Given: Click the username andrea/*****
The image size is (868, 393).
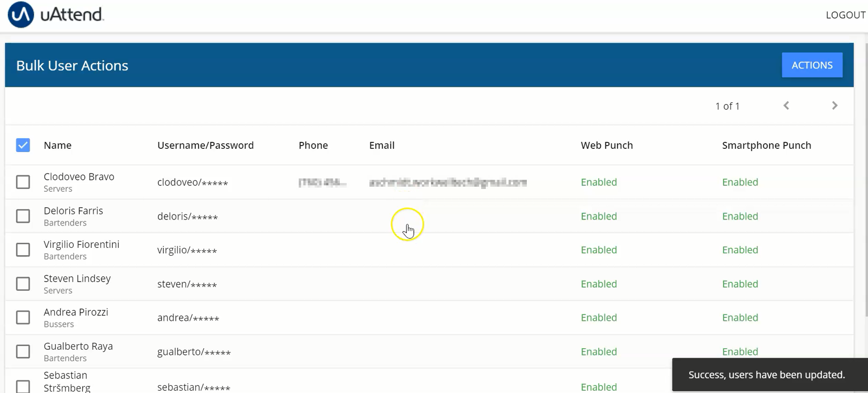Looking at the screenshot, I should pyautogui.click(x=188, y=318).
